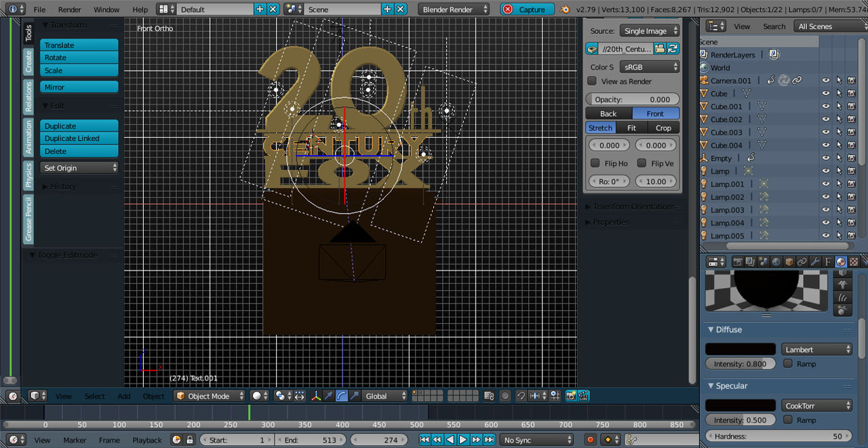868x448 pixels.
Task: Open the render engine dropdown Blender Render
Action: point(454,9)
